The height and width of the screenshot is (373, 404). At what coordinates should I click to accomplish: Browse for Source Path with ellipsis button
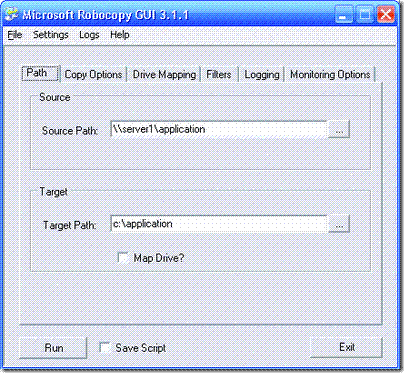tap(339, 129)
